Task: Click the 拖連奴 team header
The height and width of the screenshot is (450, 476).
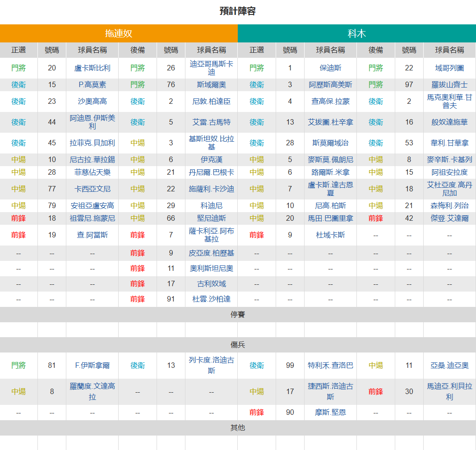Action: tap(119, 33)
